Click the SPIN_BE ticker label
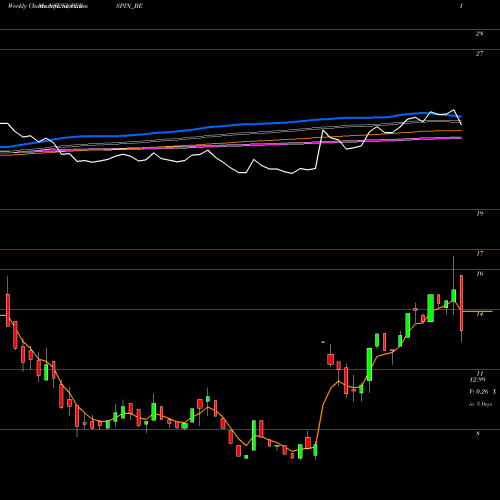Viewport: 500px width, 500px height. coord(129,6)
